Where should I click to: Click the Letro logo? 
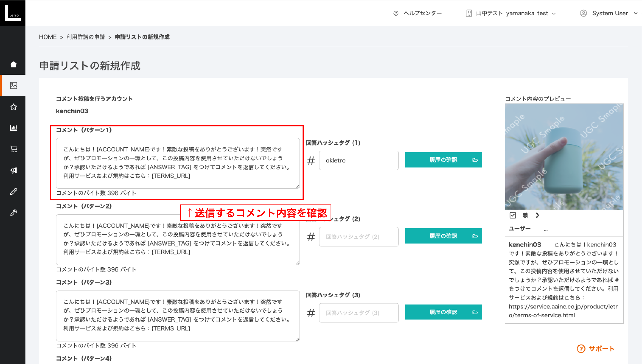(13, 13)
